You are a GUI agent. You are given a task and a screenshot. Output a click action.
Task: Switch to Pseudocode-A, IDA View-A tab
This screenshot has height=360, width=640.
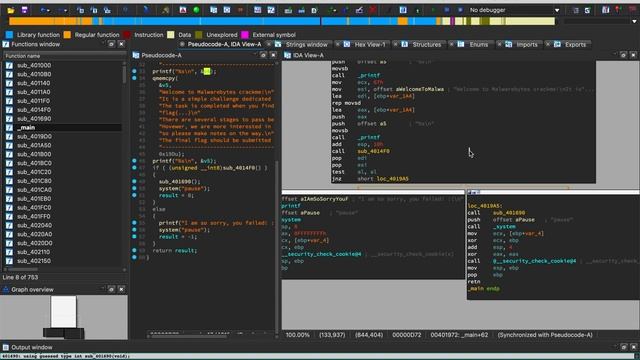pos(224,44)
